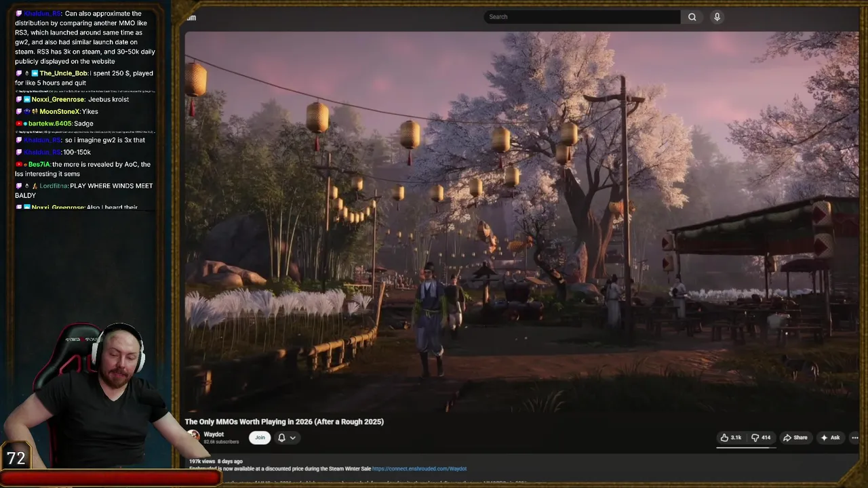Image resolution: width=868 pixels, height=488 pixels.
Task: Like the video with thumbs up
Action: [x=731, y=438]
